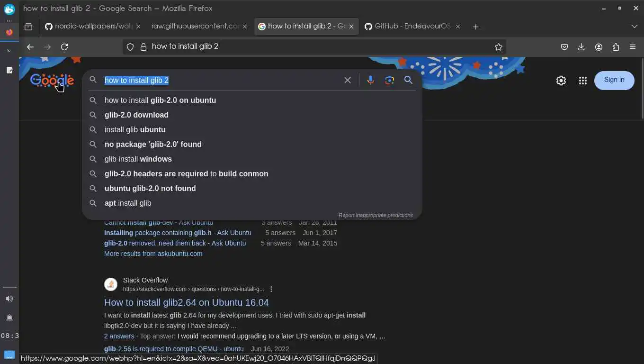
Task: Start voice search with microphone icon
Action: point(370,80)
